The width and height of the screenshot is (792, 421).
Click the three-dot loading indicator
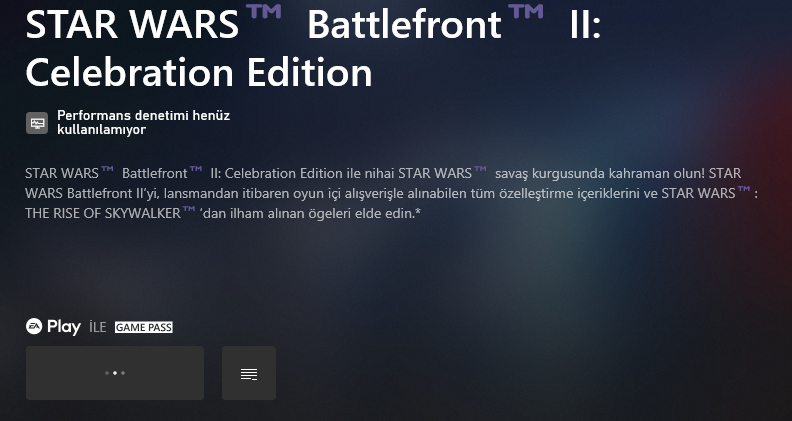(x=115, y=373)
